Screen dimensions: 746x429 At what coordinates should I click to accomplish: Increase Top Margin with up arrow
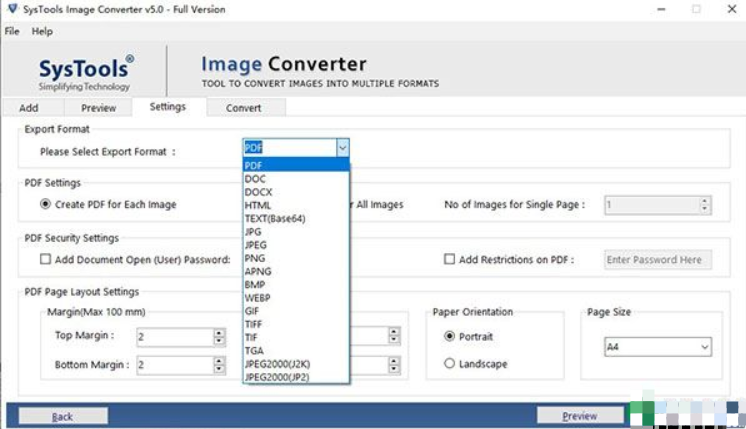pyautogui.click(x=219, y=333)
